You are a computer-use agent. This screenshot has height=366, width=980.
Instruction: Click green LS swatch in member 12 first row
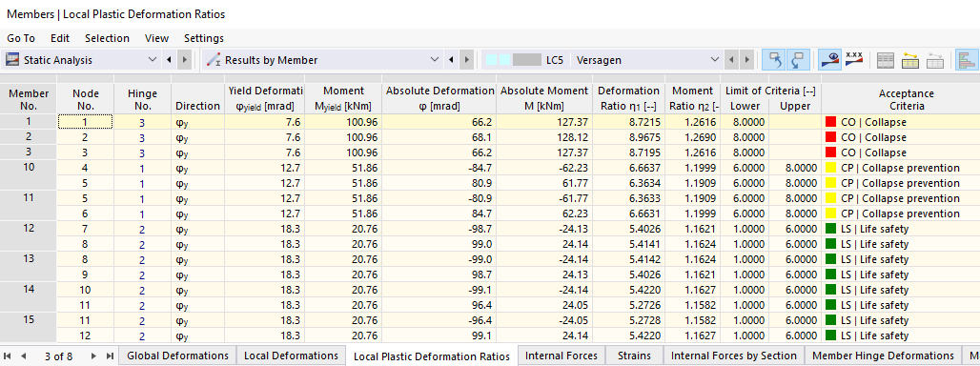830,229
